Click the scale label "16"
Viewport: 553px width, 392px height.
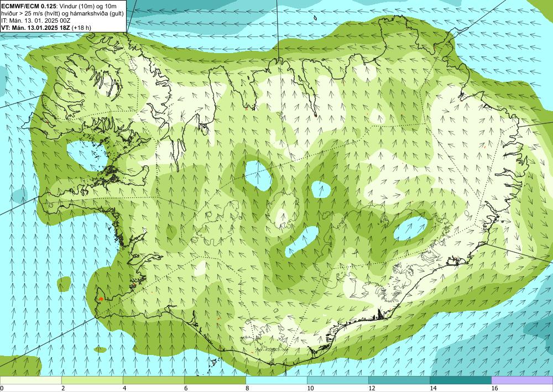[494, 388]
